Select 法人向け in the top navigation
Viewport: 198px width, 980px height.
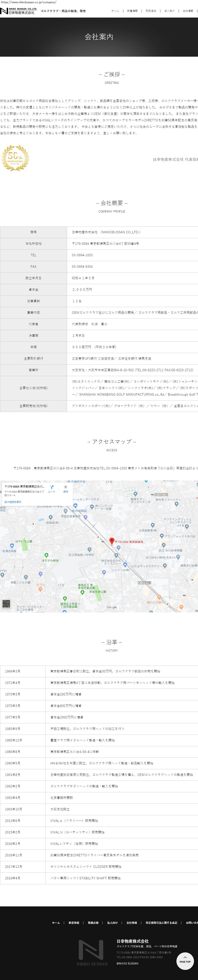click(x=169, y=11)
